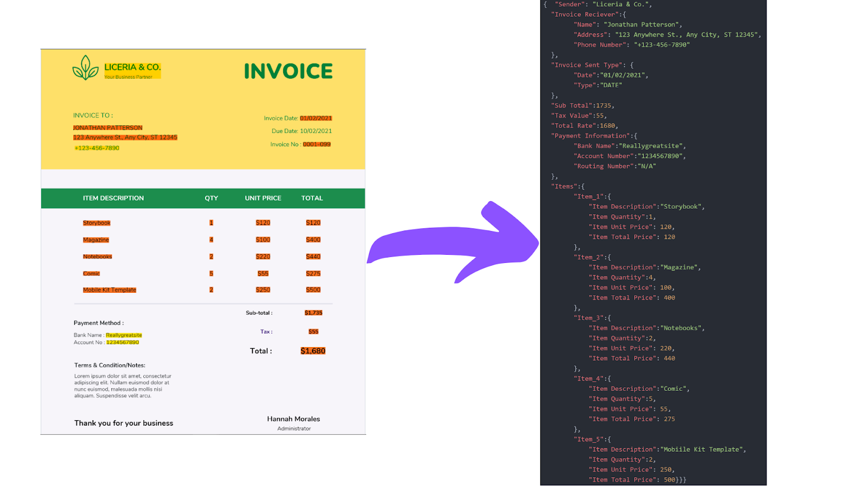Select the Reallygreatsite bank name highlight
Screen dimensions: 868x488
click(x=124, y=335)
